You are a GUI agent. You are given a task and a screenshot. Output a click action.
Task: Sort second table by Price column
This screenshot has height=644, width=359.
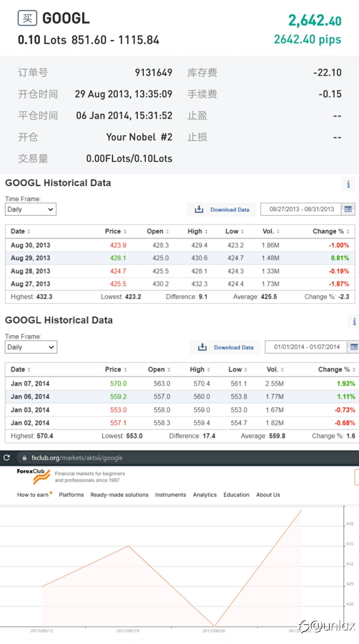(x=125, y=369)
